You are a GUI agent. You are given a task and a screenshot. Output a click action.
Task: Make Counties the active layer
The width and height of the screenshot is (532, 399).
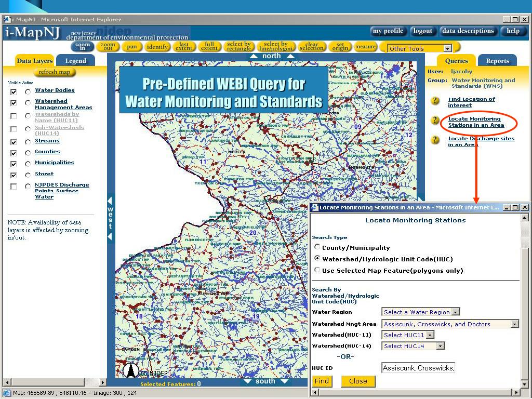[x=28, y=153]
